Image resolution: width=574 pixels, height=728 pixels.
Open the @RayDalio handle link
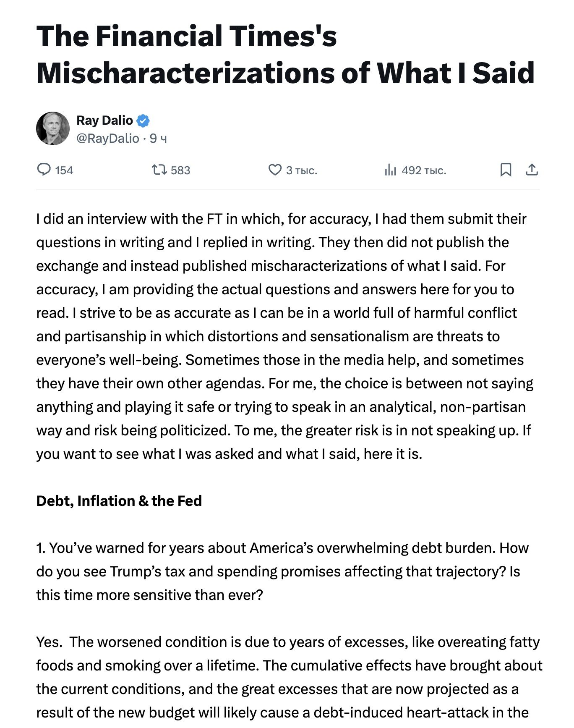point(108,138)
